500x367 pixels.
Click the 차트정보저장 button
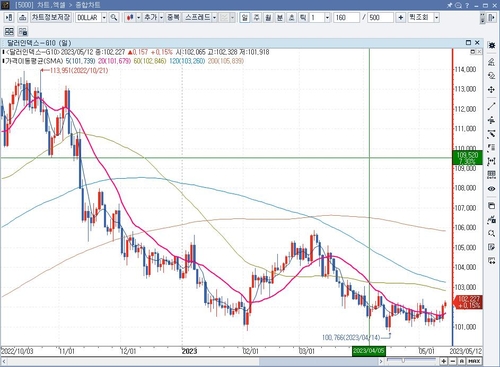coord(51,17)
